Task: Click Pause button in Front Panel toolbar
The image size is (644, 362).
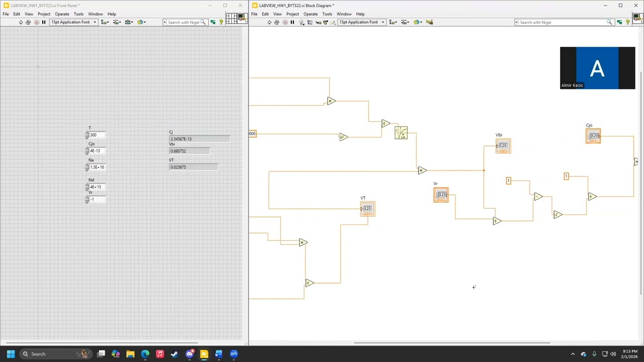Action: click(x=44, y=22)
